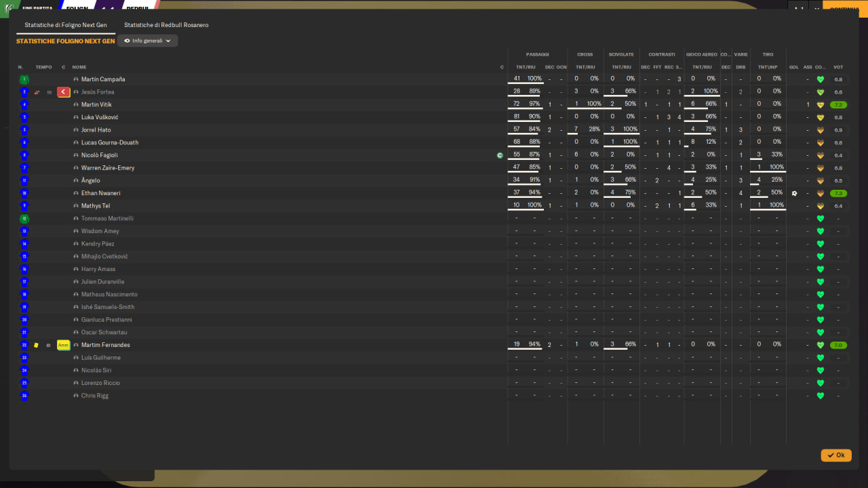
Task: Click the goalkeeper shirt icon beside Martín Campaña
Action: click(x=24, y=79)
